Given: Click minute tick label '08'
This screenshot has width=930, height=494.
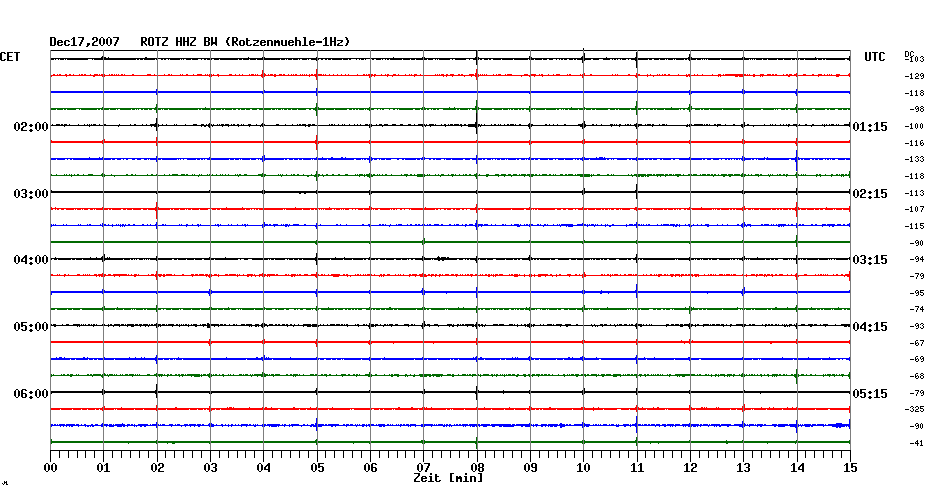Looking at the screenshot, I should click(477, 468).
